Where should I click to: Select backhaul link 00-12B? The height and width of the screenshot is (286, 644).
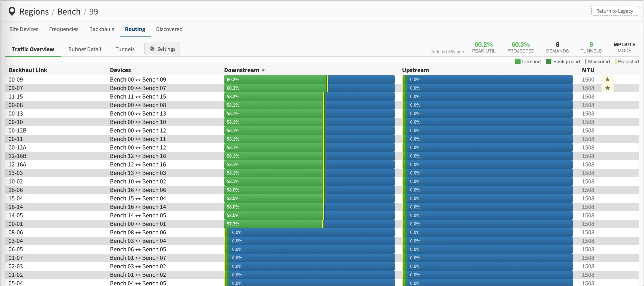pyautogui.click(x=17, y=130)
